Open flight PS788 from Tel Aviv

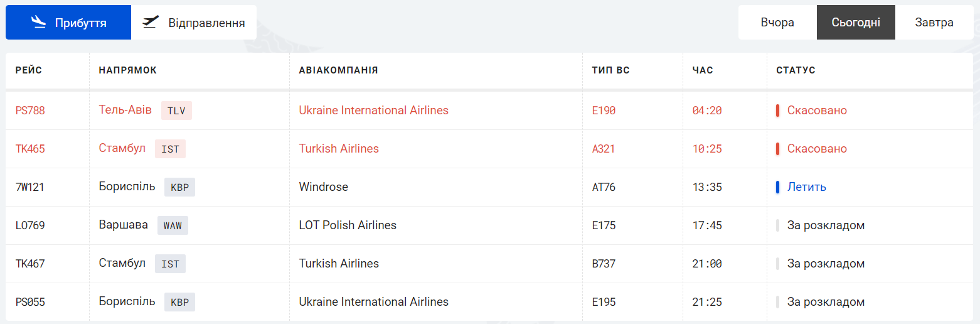pyautogui.click(x=30, y=111)
